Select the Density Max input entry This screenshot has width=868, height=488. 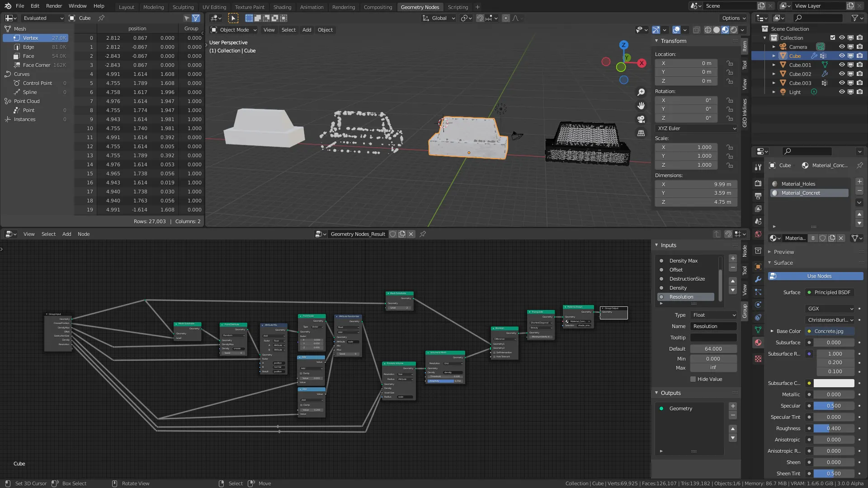(684, 261)
